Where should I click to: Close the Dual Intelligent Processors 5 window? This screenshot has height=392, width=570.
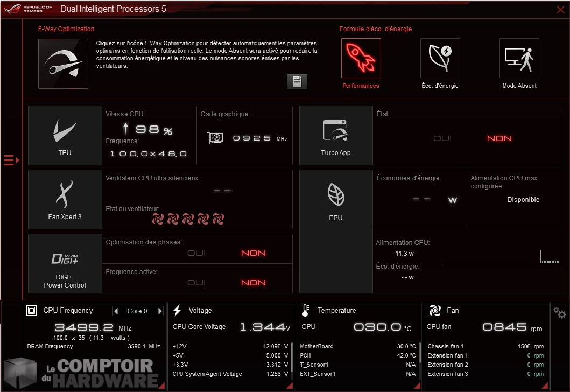point(560,10)
